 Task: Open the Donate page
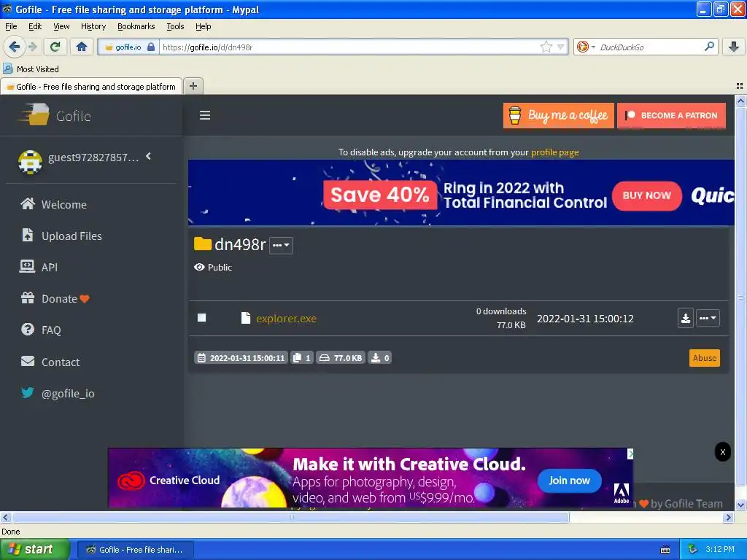55,298
